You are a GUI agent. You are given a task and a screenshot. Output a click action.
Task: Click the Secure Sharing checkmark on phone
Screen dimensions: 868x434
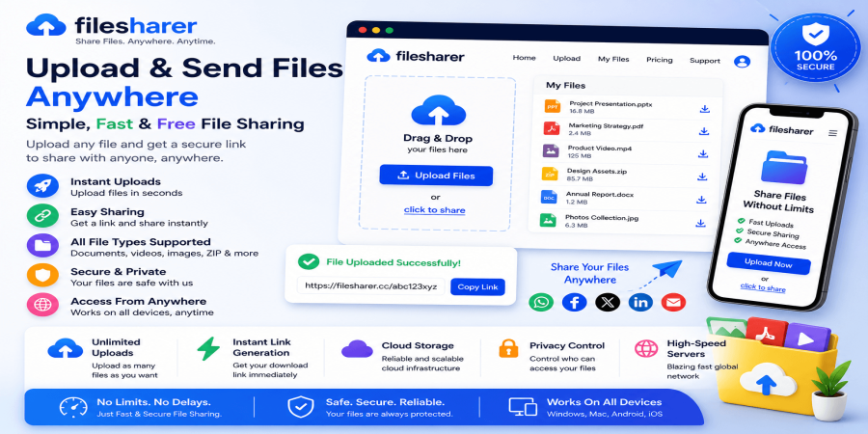point(739,231)
